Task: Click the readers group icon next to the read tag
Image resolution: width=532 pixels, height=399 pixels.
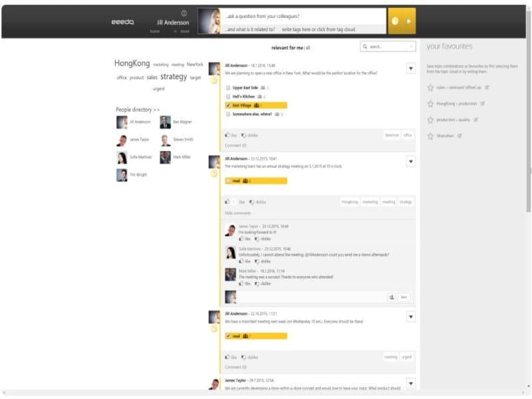Action: (x=245, y=180)
